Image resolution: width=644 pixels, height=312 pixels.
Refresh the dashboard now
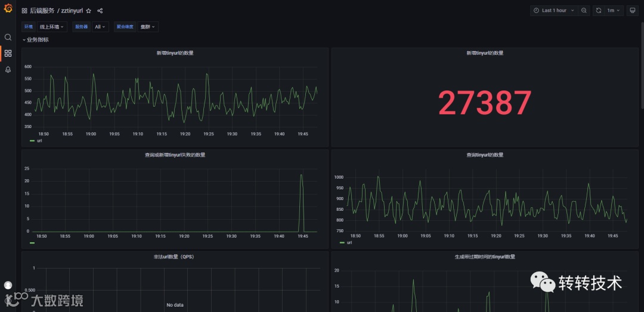[x=599, y=11]
